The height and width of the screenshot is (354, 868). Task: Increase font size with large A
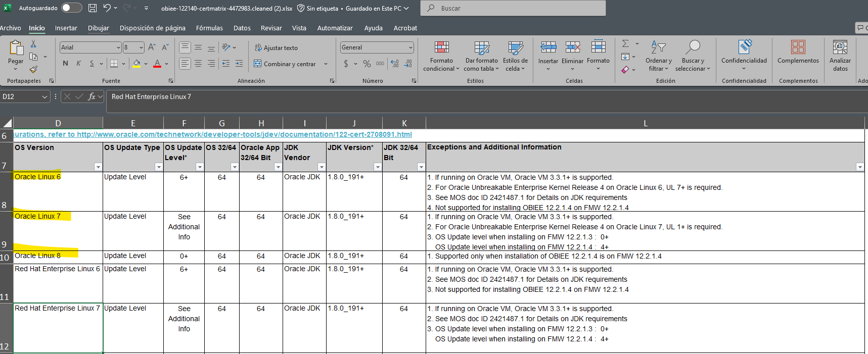(152, 47)
